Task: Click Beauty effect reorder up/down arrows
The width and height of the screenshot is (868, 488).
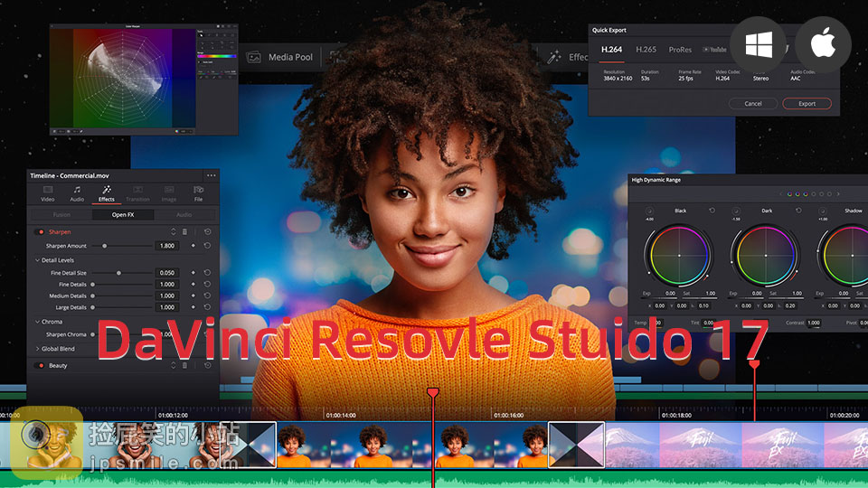Action: coord(174,365)
